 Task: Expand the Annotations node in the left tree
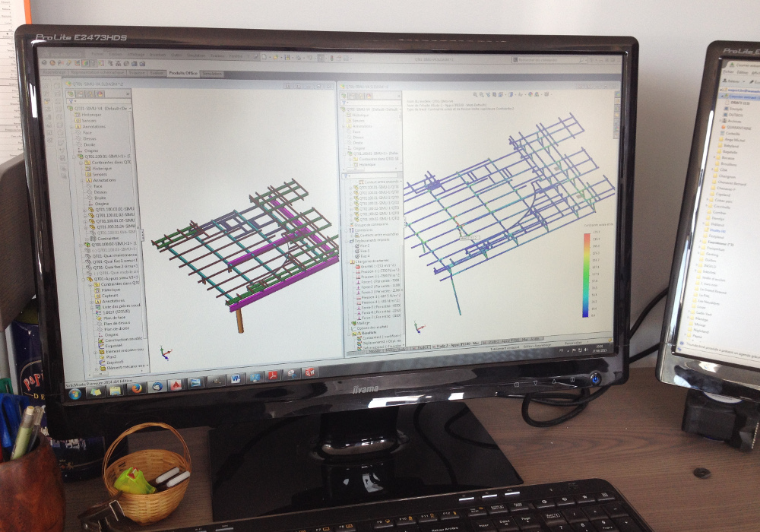[72, 127]
